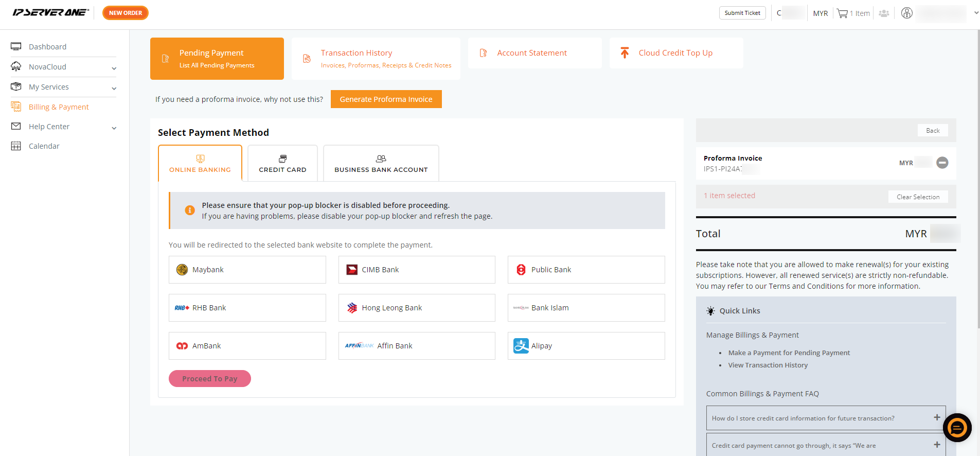
Task: Click Generate Proforma Invoice button
Action: (386, 99)
